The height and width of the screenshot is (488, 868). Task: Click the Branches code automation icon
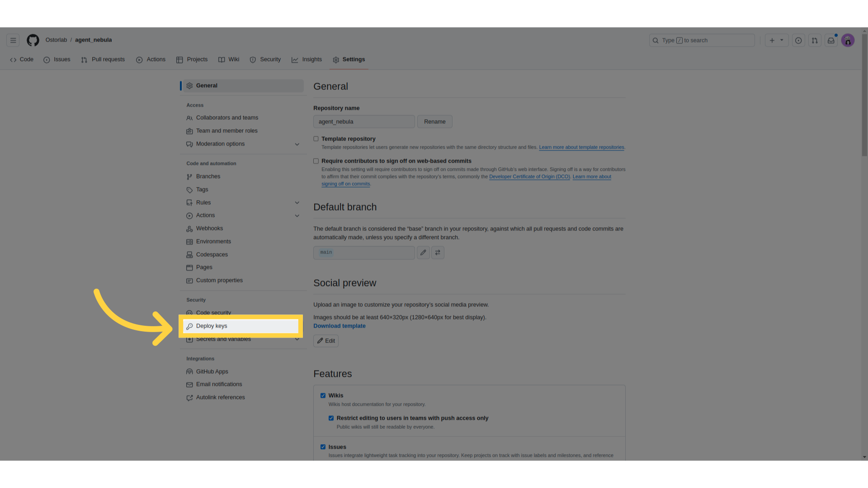pyautogui.click(x=189, y=176)
